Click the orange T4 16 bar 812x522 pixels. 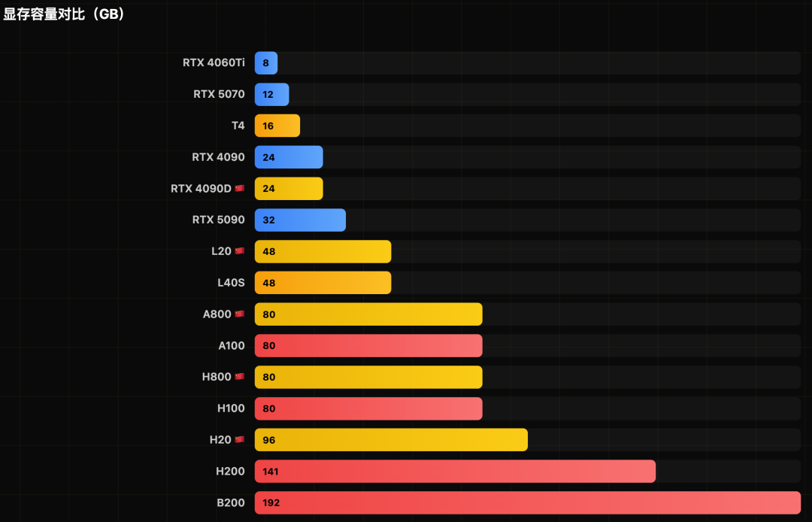[277, 126]
